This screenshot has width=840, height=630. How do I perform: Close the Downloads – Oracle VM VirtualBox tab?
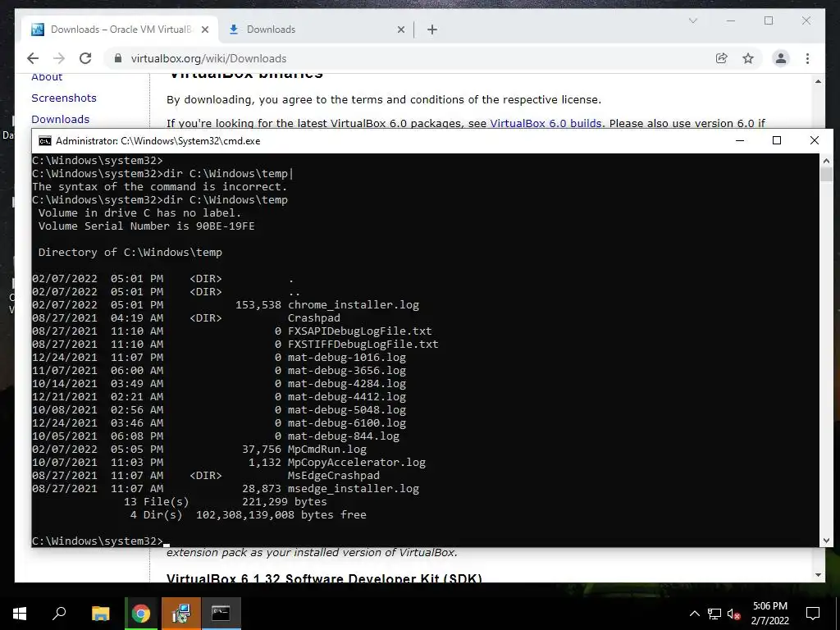[x=204, y=30]
